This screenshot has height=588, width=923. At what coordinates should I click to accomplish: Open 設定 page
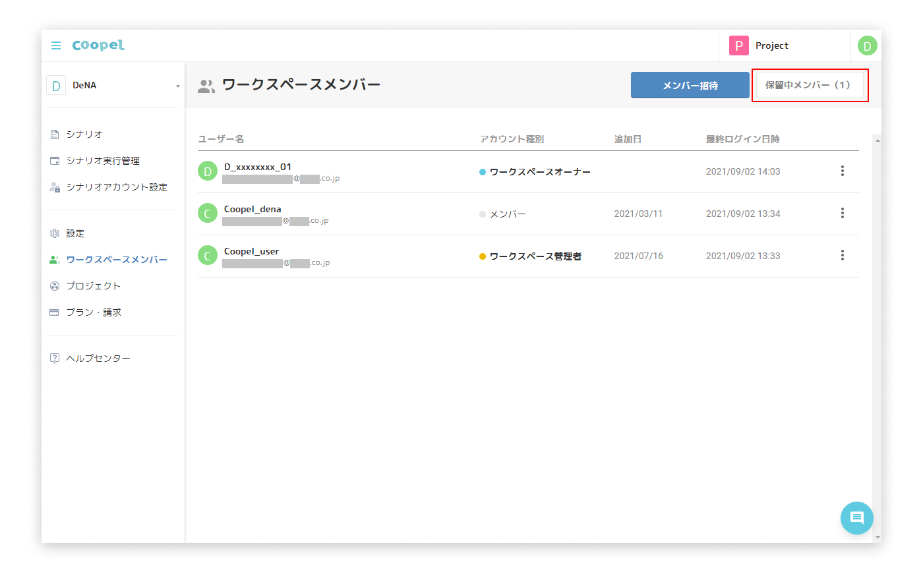75,233
